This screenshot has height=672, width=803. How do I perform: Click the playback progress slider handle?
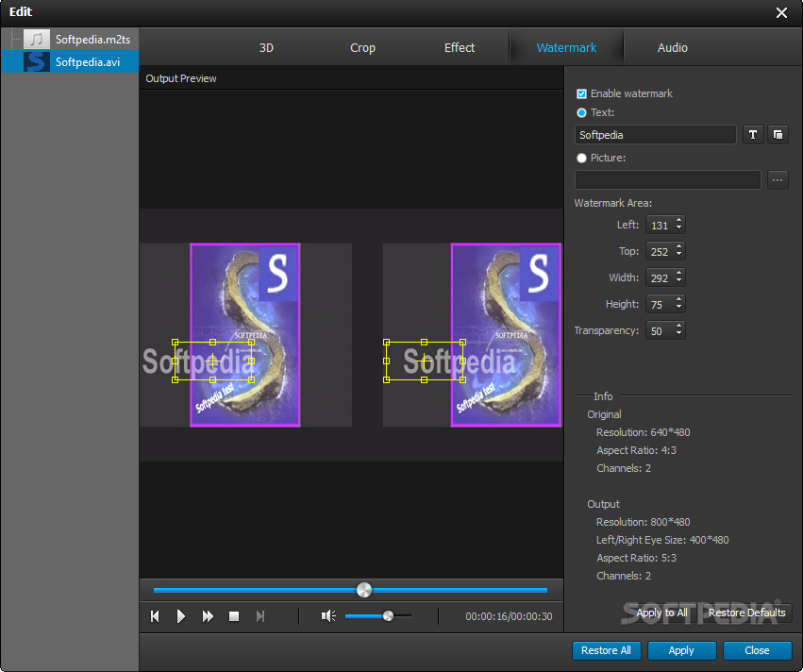pyautogui.click(x=364, y=590)
